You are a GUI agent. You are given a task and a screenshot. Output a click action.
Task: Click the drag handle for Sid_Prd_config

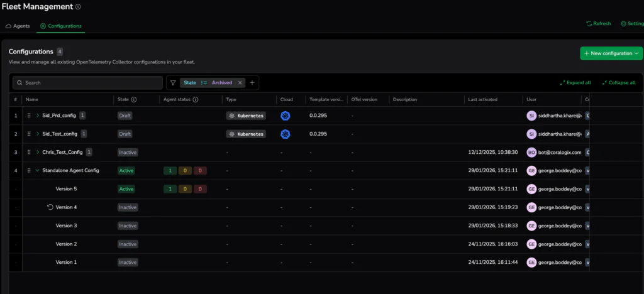pyautogui.click(x=29, y=116)
